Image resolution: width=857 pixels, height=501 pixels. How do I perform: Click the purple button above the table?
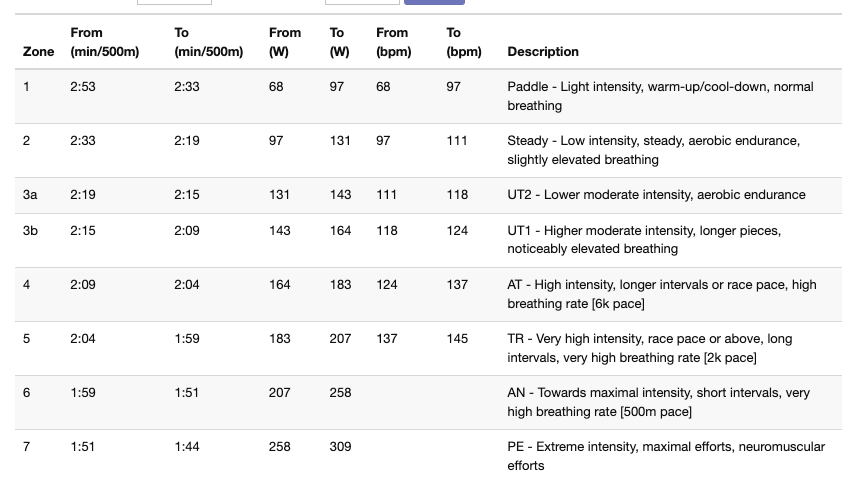point(434,2)
